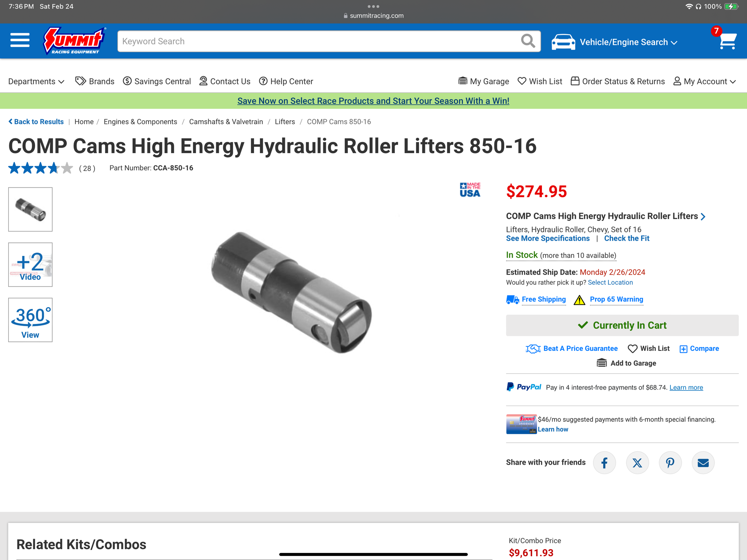Share product on Facebook
Image resolution: width=747 pixels, height=560 pixels.
(604, 463)
